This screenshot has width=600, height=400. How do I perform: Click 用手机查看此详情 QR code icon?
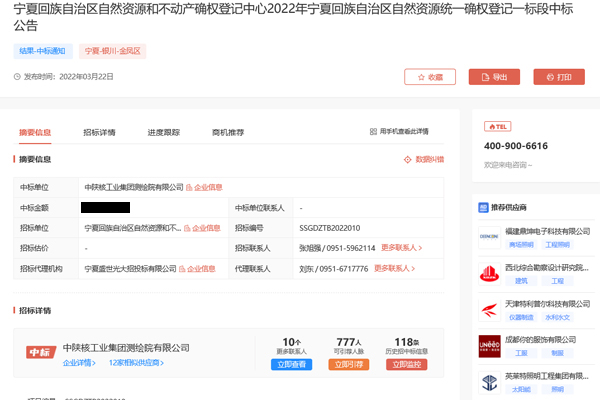click(373, 132)
